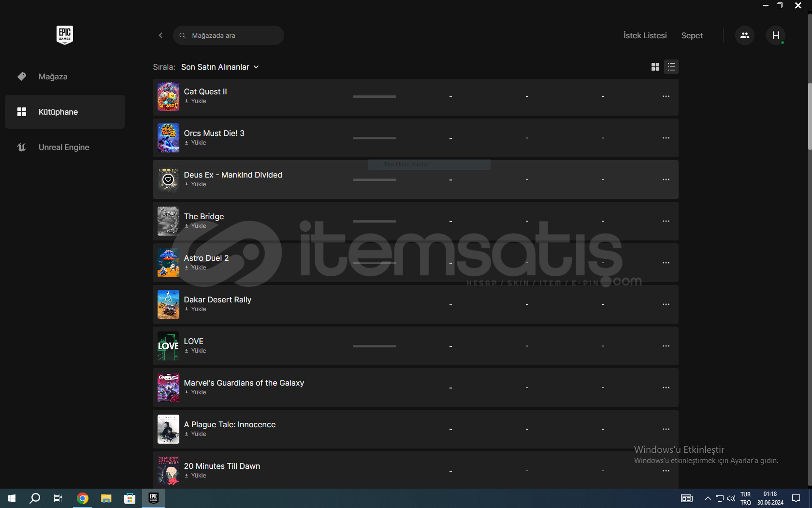
Task: Open 20 Minutes Till Dawn options menu
Action: click(666, 471)
